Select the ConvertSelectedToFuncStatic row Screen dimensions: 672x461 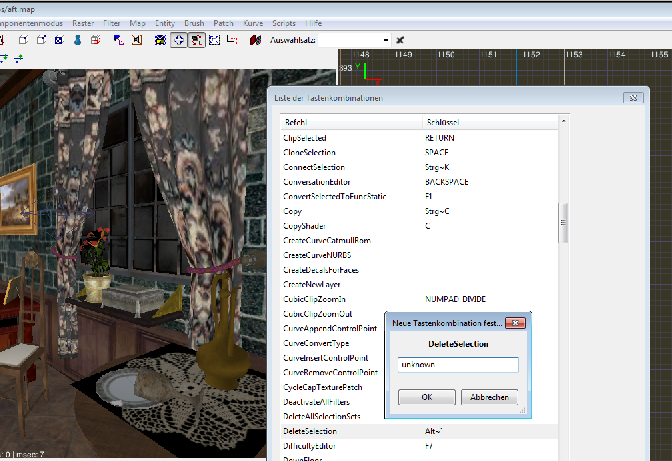[x=419, y=197]
